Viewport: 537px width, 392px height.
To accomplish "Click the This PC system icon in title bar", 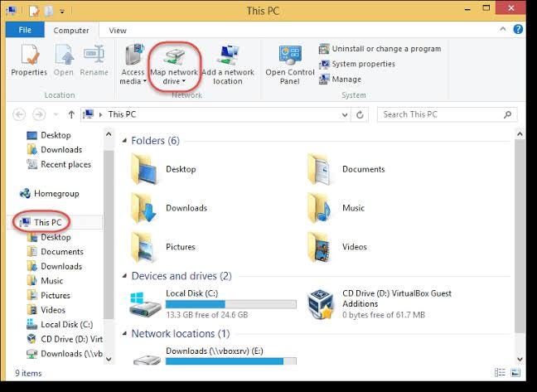I will click(x=11, y=11).
